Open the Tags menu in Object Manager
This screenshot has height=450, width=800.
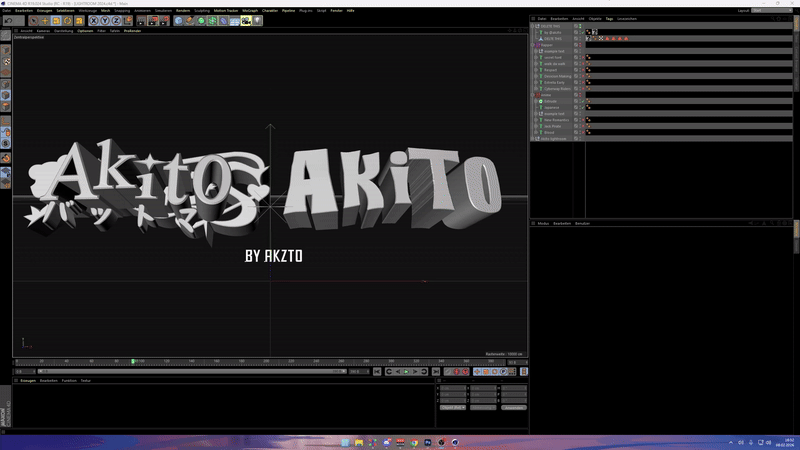click(x=609, y=18)
